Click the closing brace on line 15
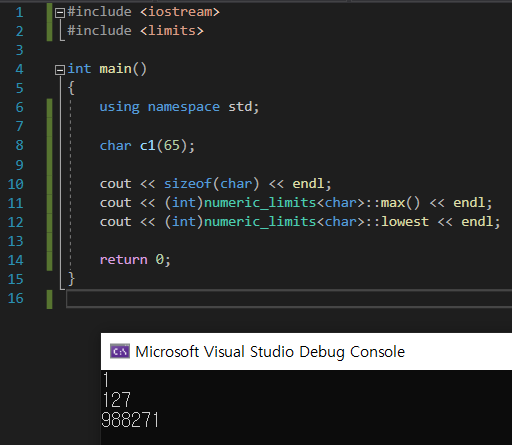The image size is (512, 445). tap(71, 279)
